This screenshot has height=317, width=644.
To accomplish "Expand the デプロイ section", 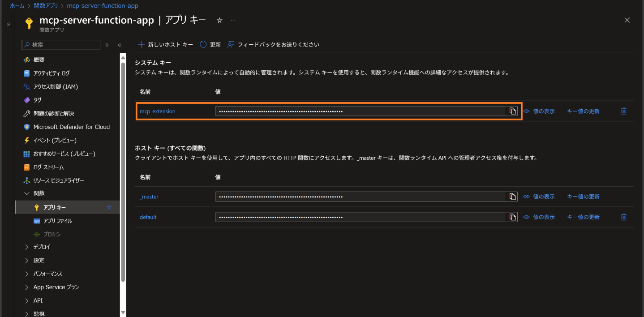I will click(x=26, y=247).
